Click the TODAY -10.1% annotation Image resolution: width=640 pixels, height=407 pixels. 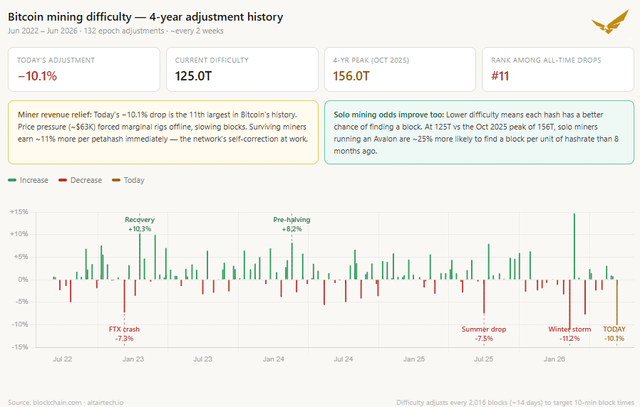(614, 334)
